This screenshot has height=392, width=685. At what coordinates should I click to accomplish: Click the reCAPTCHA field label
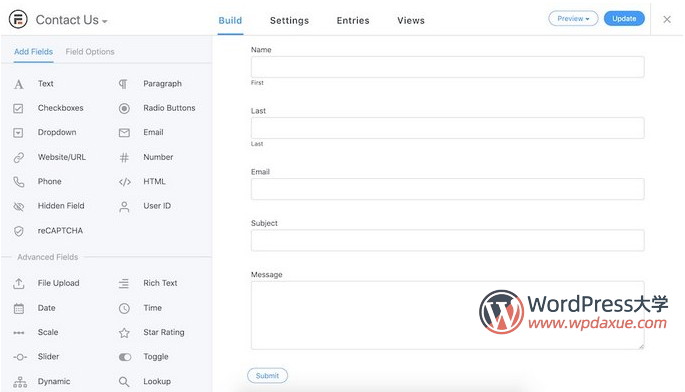pos(60,231)
